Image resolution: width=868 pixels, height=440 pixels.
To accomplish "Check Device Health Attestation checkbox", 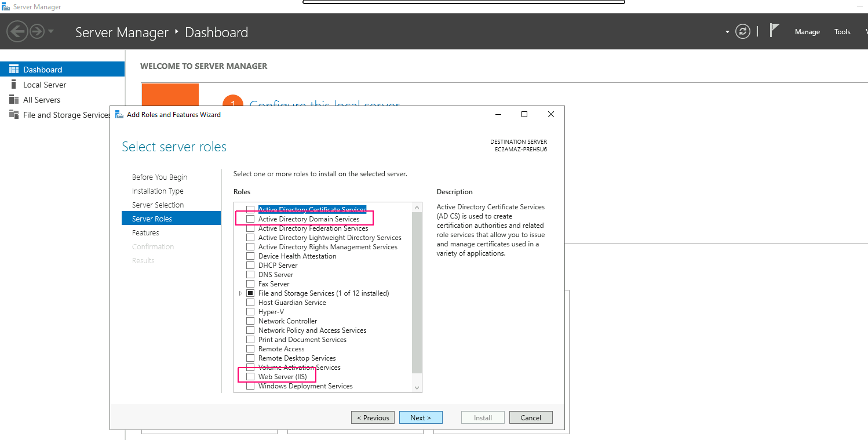I will 250,256.
